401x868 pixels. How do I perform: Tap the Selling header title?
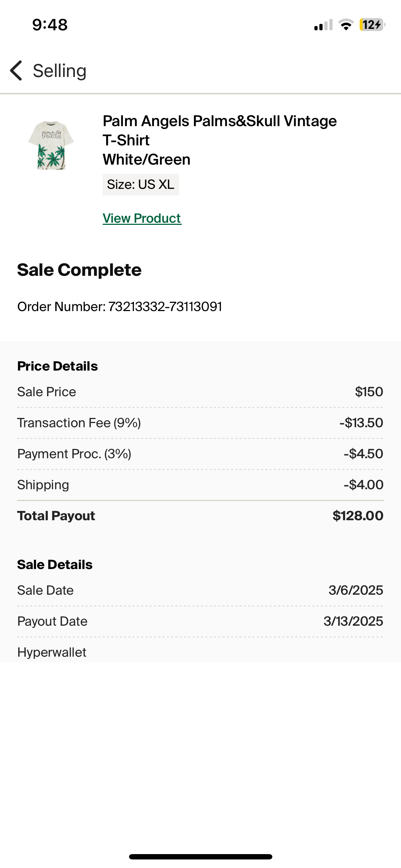click(x=60, y=71)
